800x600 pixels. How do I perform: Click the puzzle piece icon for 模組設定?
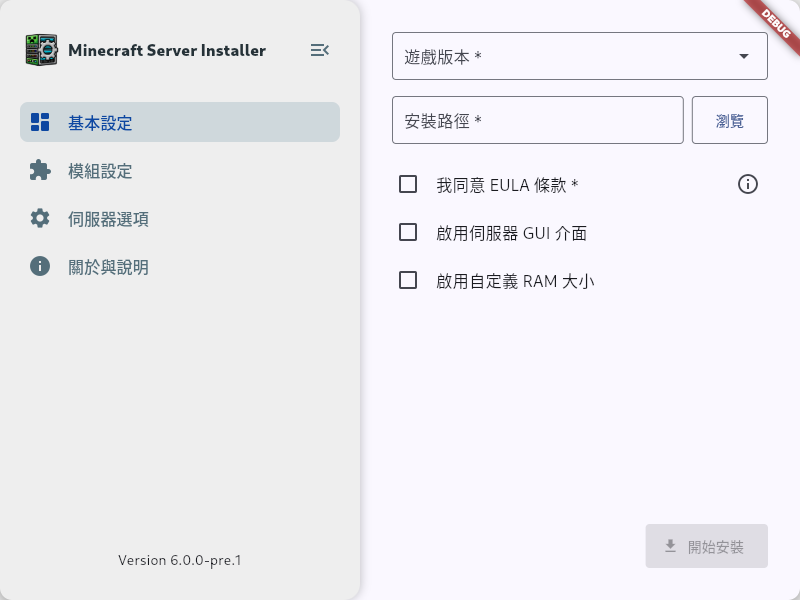[x=40, y=170]
